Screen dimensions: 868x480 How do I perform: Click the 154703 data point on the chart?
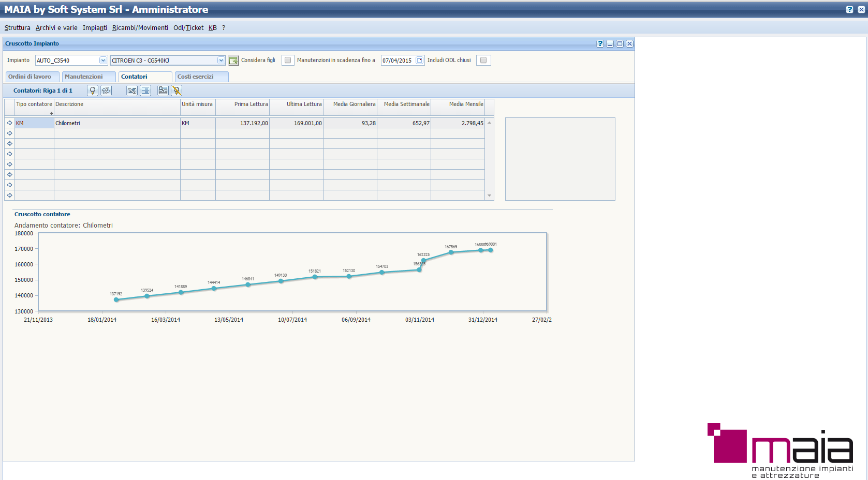(x=382, y=272)
